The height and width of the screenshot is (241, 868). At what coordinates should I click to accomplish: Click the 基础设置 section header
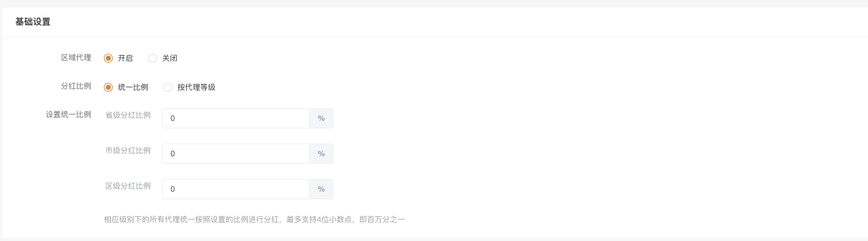[x=33, y=22]
